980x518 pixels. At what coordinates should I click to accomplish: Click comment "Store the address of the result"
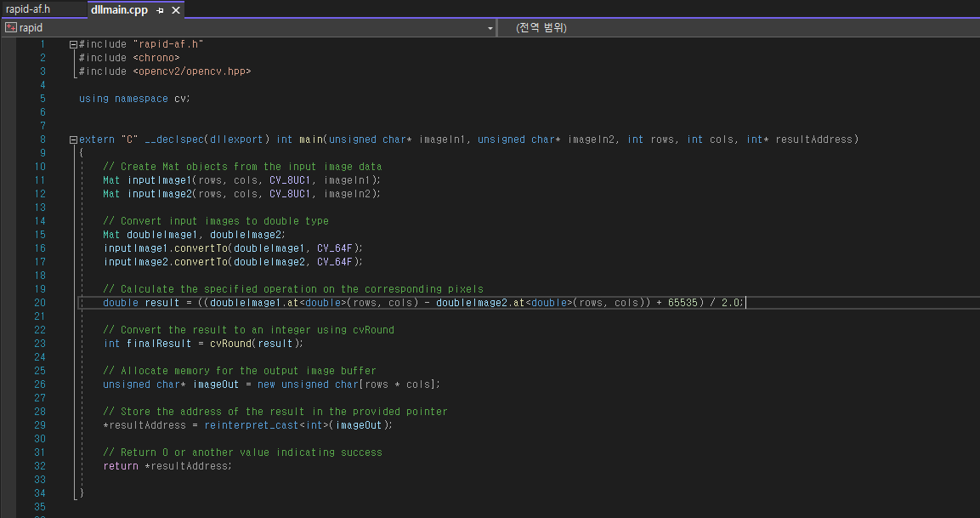275,412
